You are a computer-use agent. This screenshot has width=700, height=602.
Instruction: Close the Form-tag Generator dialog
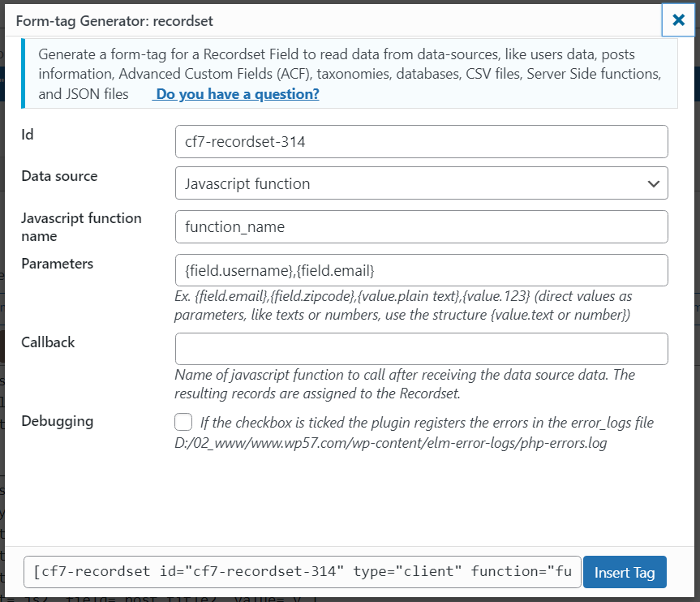tap(678, 19)
